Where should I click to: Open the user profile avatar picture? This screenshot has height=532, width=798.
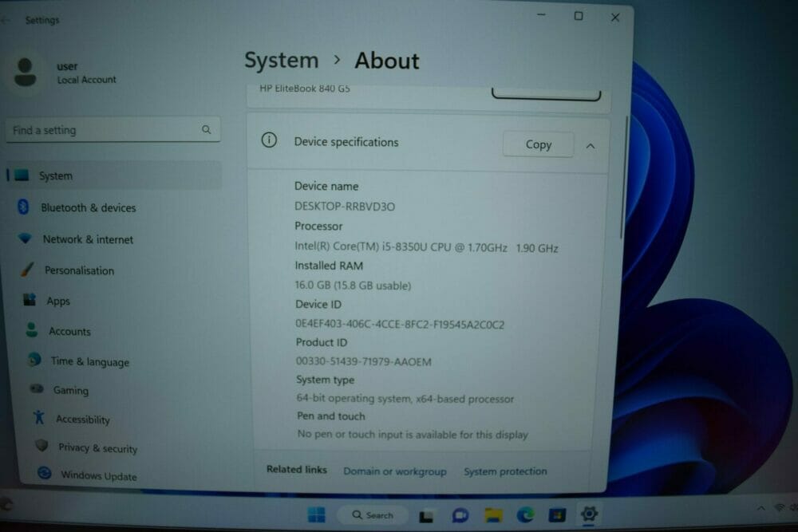point(25,73)
